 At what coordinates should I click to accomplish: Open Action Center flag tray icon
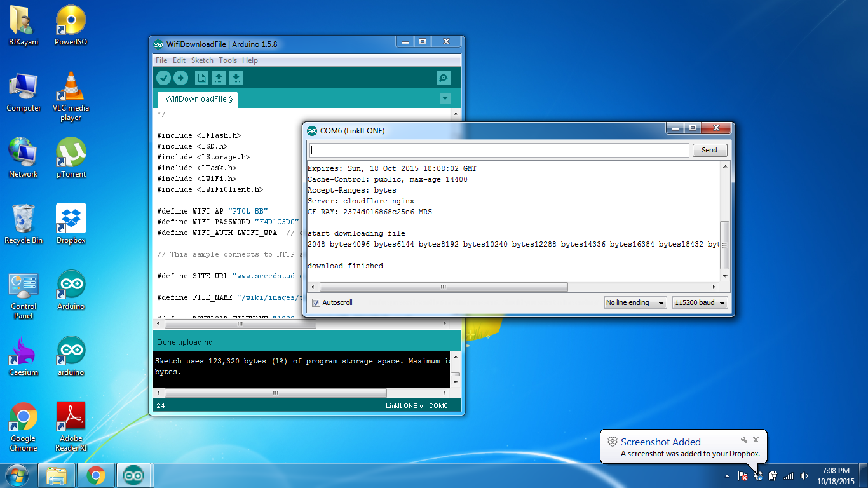(x=742, y=475)
